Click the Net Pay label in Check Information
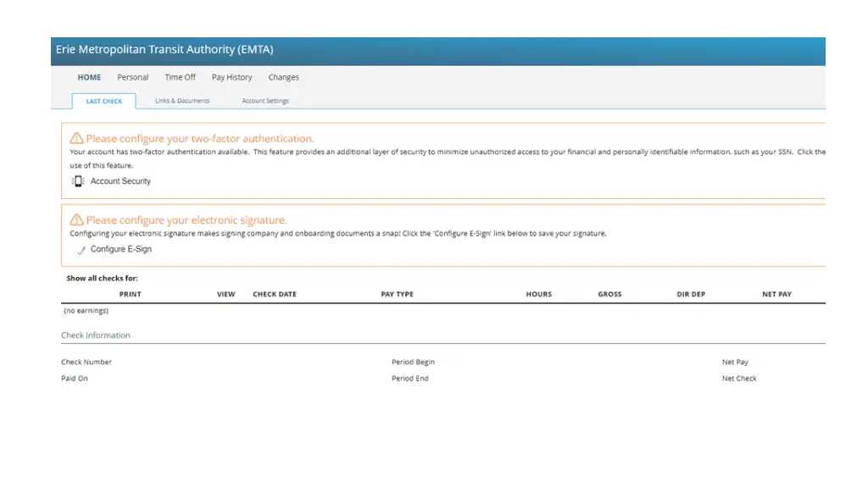The image size is (868, 488). tap(735, 362)
